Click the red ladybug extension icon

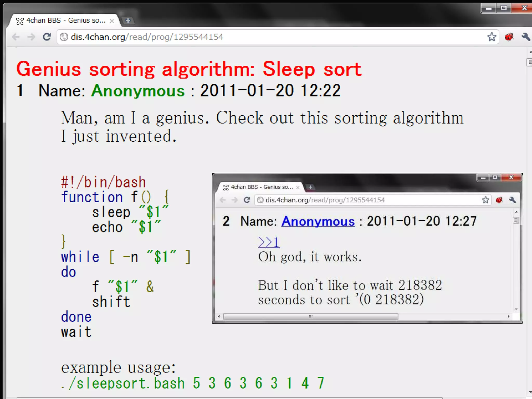coord(509,37)
